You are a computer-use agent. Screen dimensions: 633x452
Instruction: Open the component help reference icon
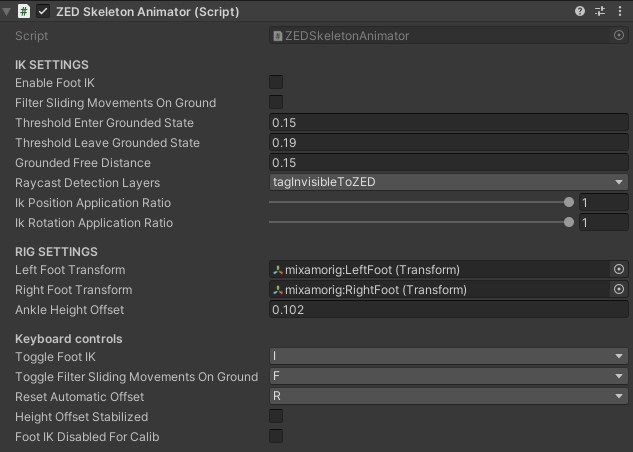580,11
